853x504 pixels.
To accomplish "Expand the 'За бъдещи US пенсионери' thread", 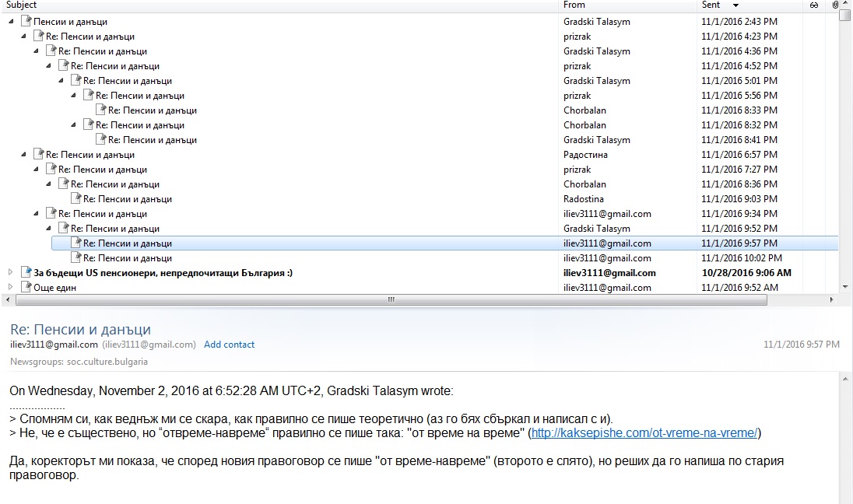I will tap(10, 272).
